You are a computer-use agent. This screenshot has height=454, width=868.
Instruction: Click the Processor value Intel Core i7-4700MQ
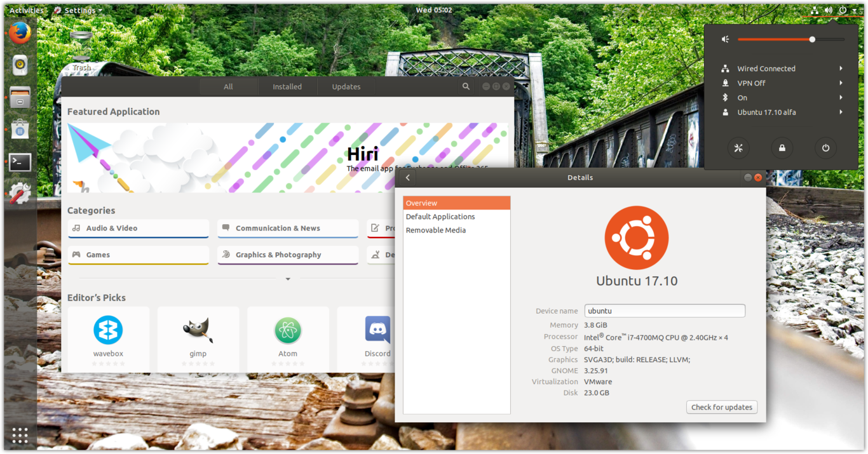pos(656,337)
